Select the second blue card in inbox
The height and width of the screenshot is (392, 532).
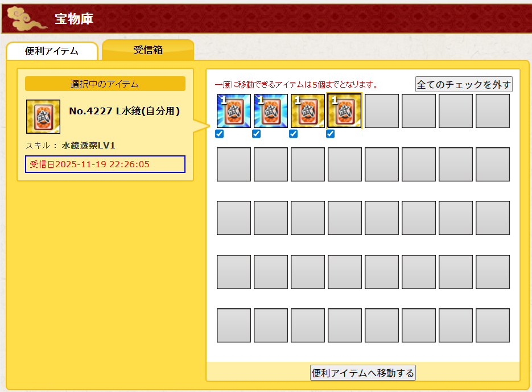coord(270,111)
